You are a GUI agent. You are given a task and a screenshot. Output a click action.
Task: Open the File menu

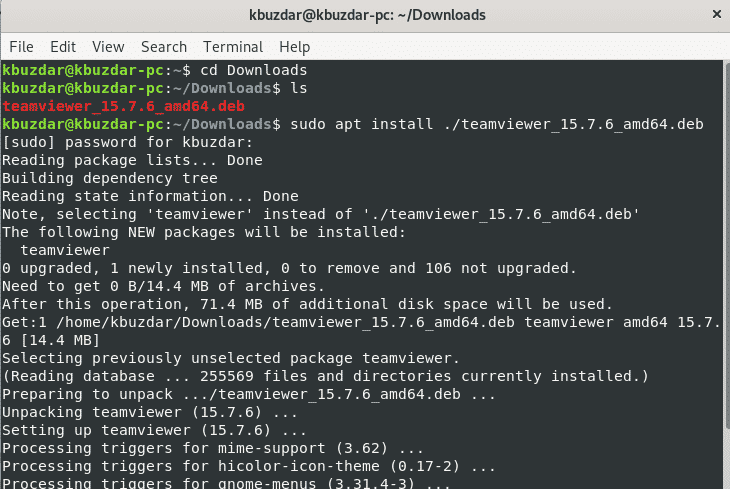[21, 47]
